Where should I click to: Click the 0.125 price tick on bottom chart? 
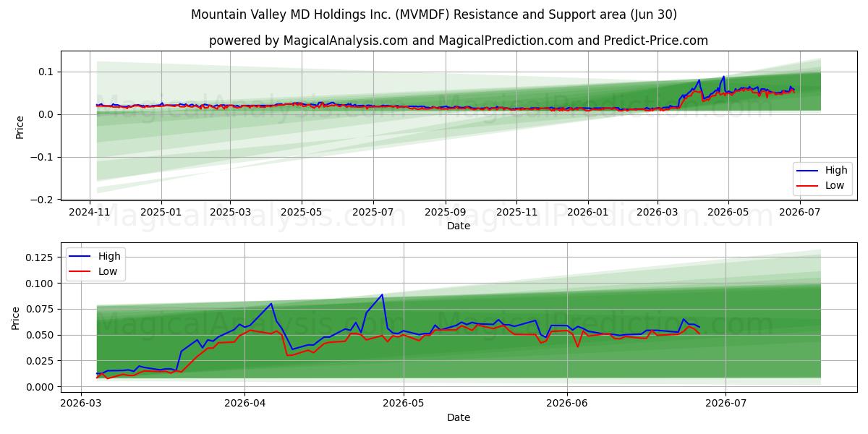(x=41, y=258)
